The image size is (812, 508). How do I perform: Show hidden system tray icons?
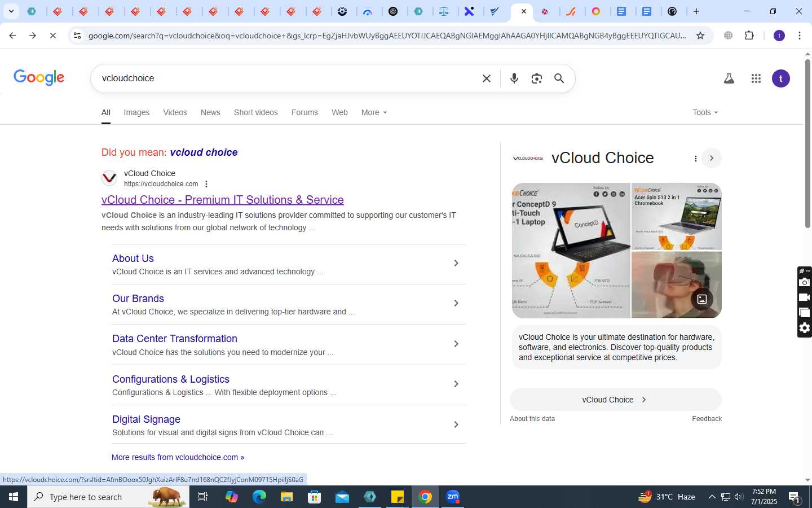pos(712,497)
